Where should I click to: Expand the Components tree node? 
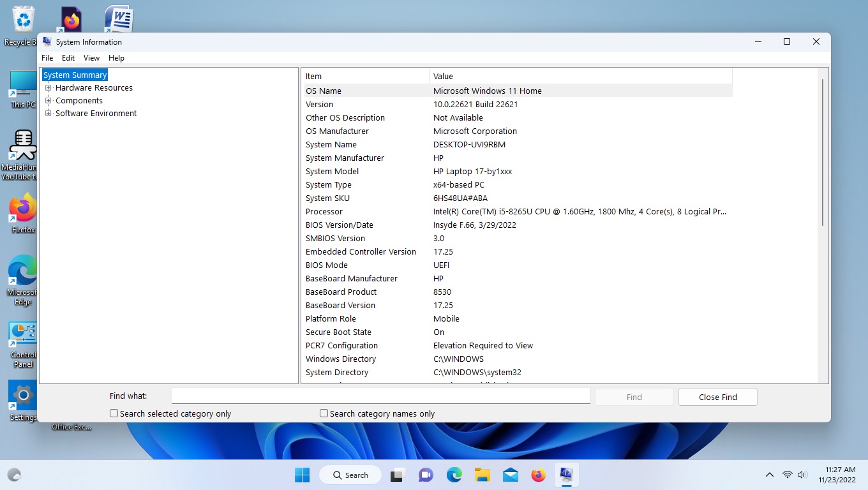(49, 100)
